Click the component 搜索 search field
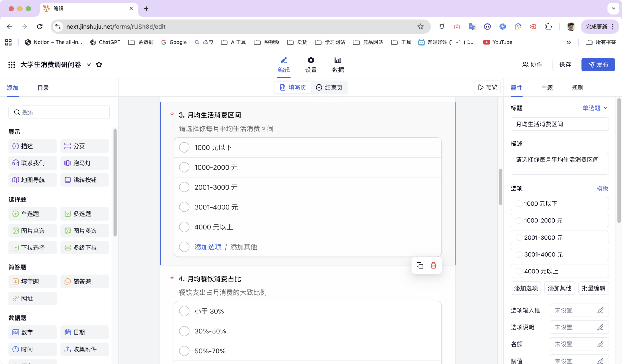This screenshot has height=364, width=622. click(59, 112)
